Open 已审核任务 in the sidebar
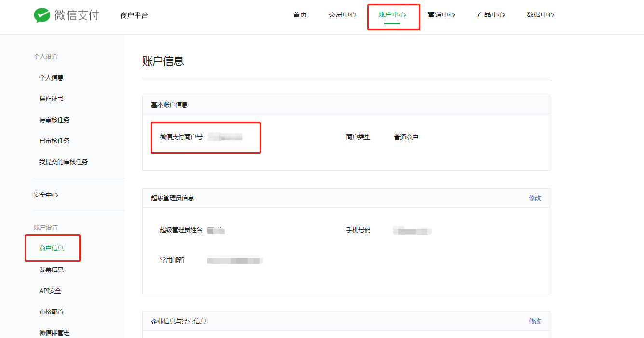 click(x=55, y=141)
